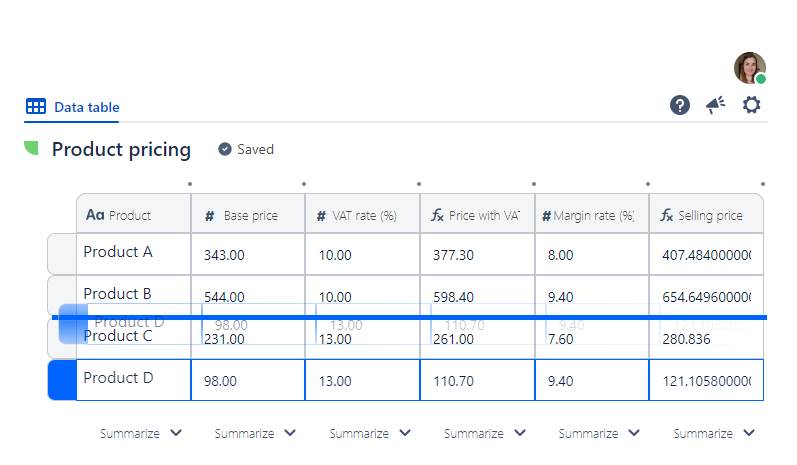Image resolution: width=797 pixels, height=465 pixels.
Task: Click the Price with VAT formula icon
Action: pos(438,215)
